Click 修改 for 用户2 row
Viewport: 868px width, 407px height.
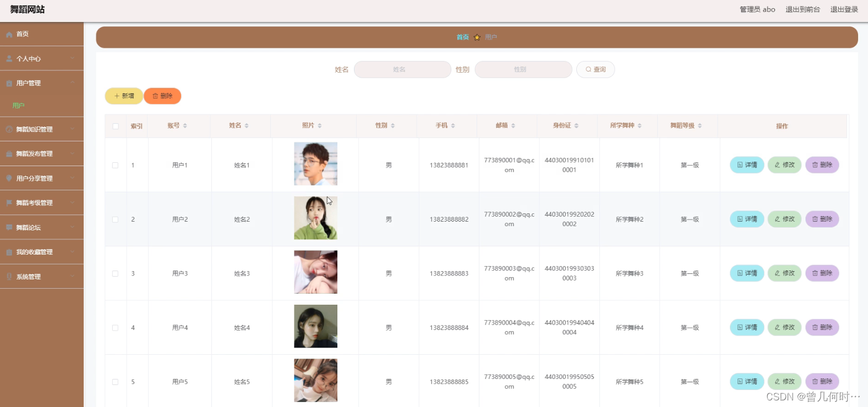784,219
